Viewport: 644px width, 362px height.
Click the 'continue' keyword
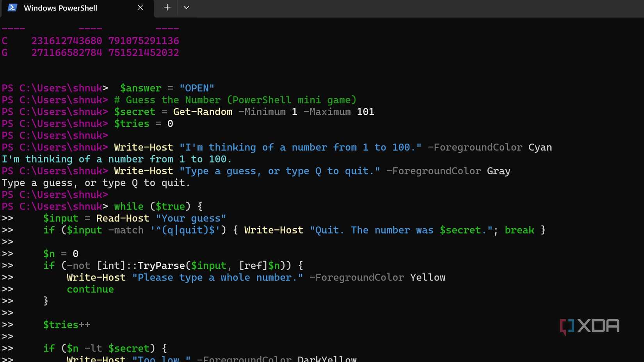[x=90, y=289]
